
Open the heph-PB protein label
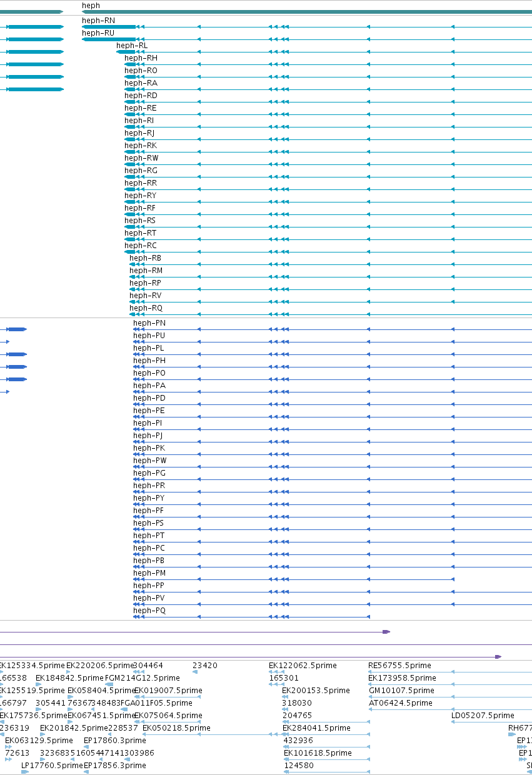coord(149,561)
